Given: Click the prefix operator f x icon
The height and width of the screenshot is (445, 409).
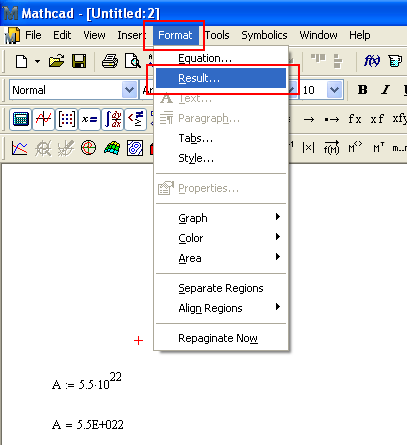Looking at the screenshot, I should 355,119.
